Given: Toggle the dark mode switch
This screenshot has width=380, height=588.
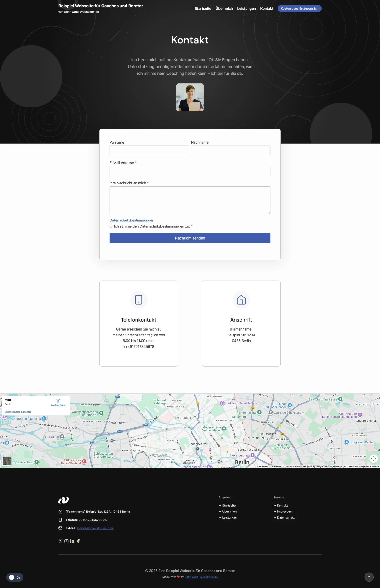Looking at the screenshot, I should click(x=15, y=577).
